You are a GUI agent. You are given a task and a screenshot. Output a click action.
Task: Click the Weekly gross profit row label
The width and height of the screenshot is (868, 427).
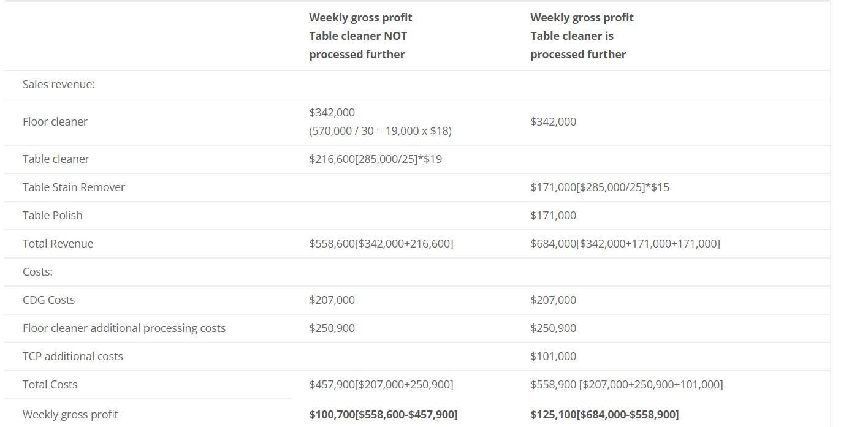click(70, 415)
